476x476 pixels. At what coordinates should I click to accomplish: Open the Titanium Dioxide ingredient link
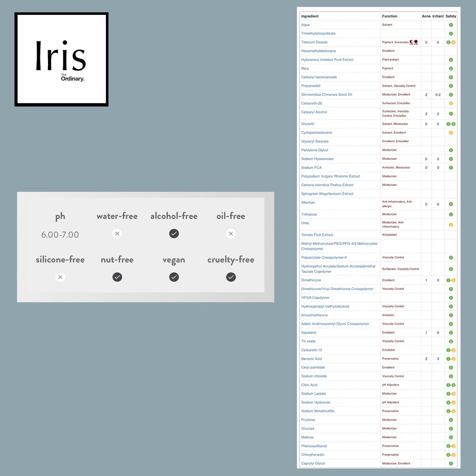coord(314,42)
